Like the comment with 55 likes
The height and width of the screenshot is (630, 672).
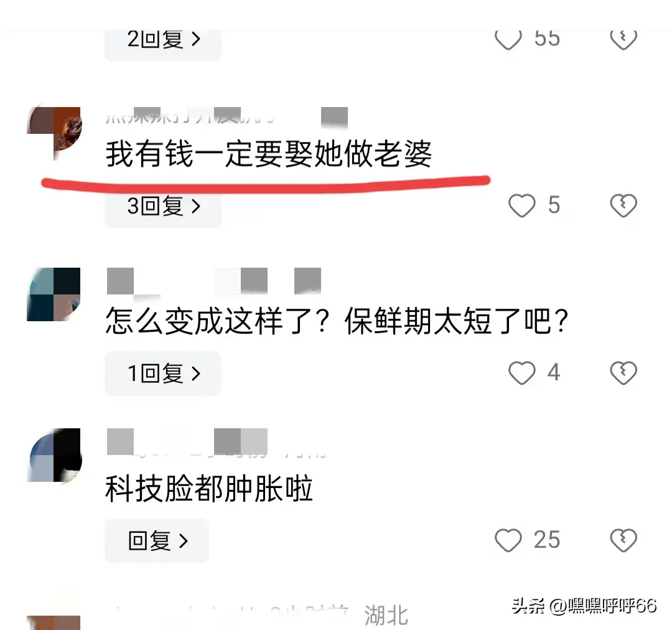click(x=508, y=39)
